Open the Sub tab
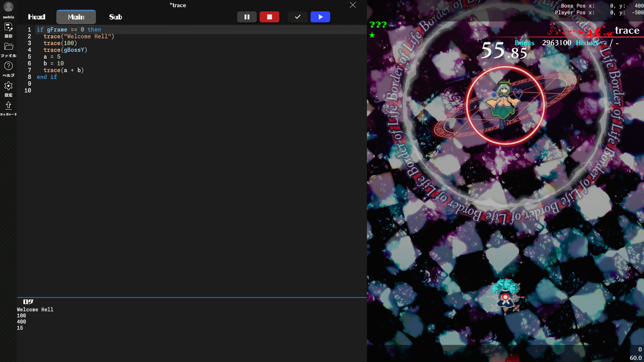The image size is (644, 362). (x=116, y=17)
